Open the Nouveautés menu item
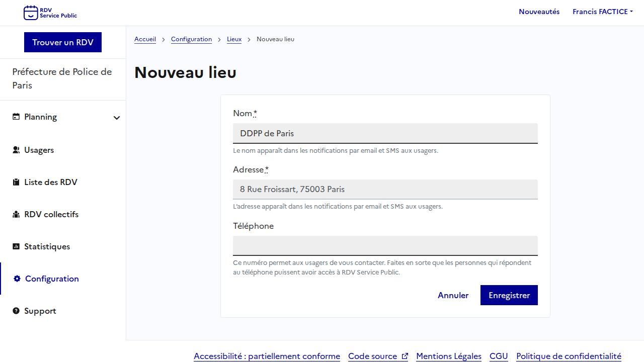The width and height of the screenshot is (644, 362). (539, 12)
